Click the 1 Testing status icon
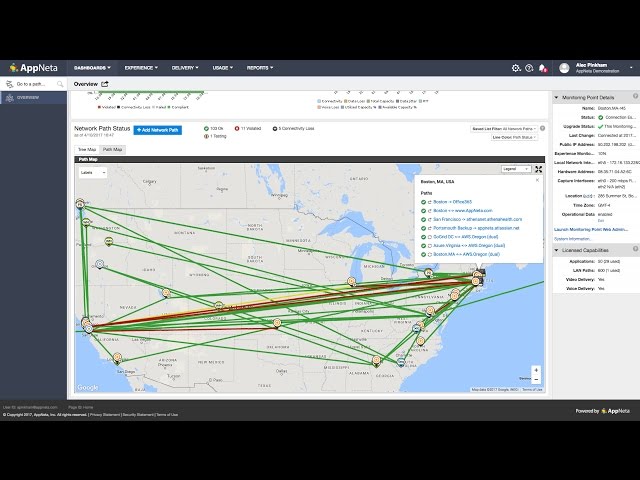Screen dimensions: 640x480 pos(206,136)
